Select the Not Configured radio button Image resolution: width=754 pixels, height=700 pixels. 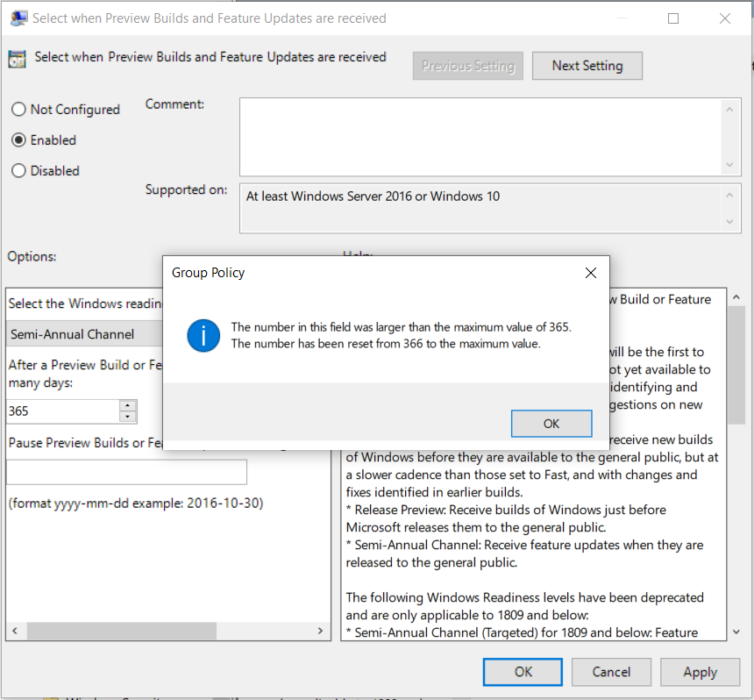18,110
